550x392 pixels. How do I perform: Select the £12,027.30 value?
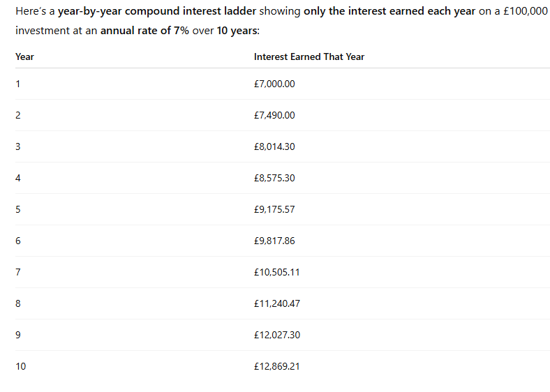coord(277,335)
